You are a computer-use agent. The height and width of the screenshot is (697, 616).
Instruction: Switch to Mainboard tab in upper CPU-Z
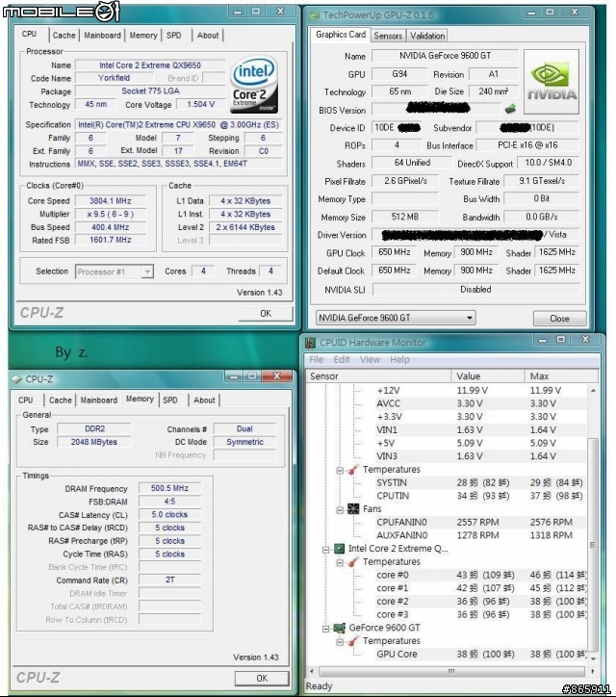point(102,35)
